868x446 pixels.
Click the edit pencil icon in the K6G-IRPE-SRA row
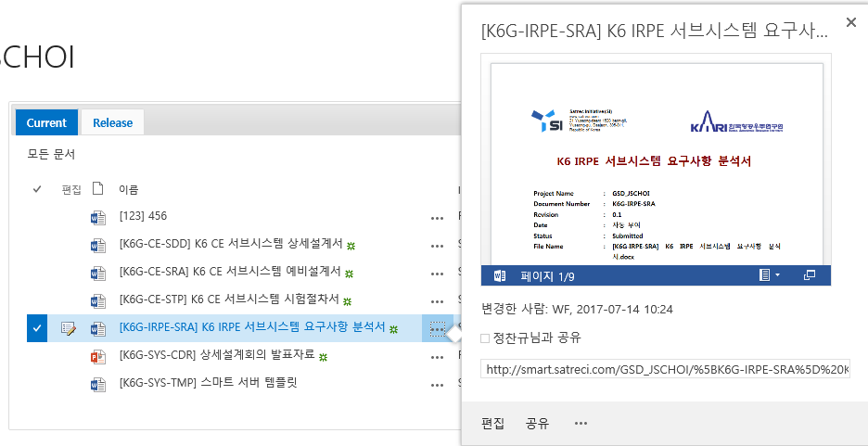(x=69, y=328)
